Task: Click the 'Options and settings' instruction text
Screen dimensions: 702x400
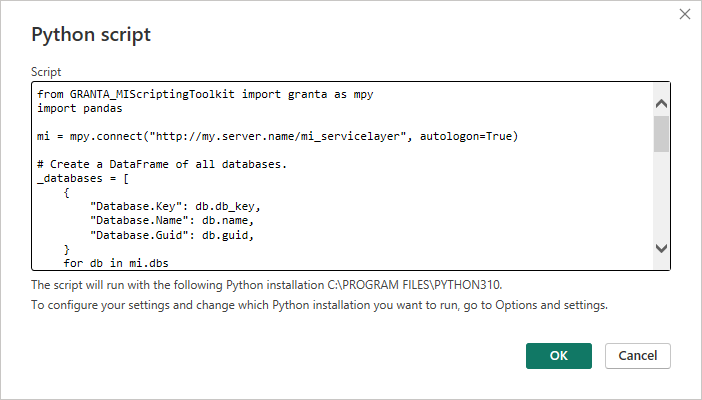Action: point(319,305)
